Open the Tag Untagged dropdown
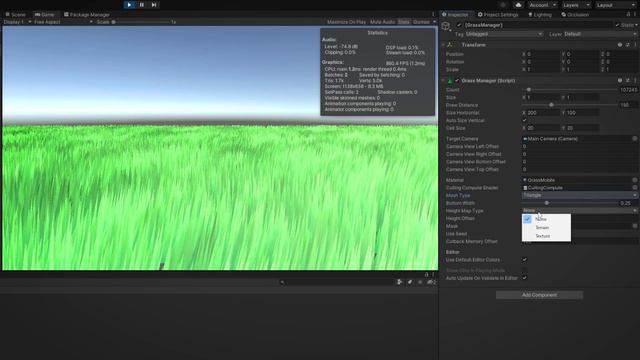Image resolution: width=640 pixels, height=360 pixels. point(504,34)
